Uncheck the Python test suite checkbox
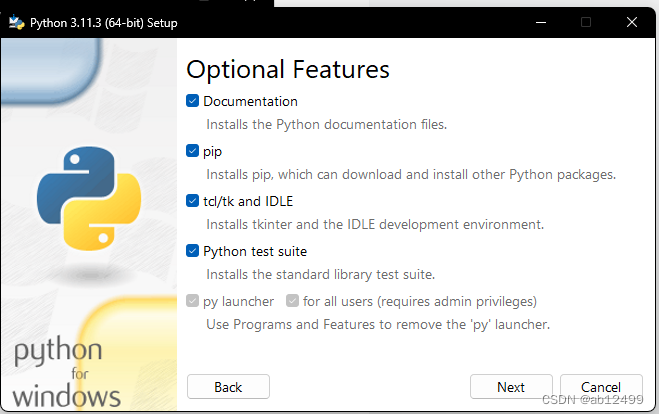The image size is (659, 414). point(193,251)
